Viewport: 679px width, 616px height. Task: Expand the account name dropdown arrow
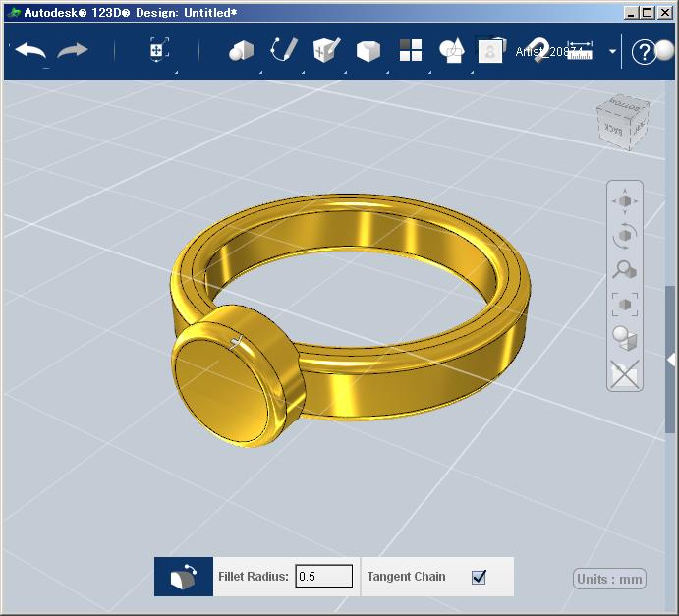612,51
